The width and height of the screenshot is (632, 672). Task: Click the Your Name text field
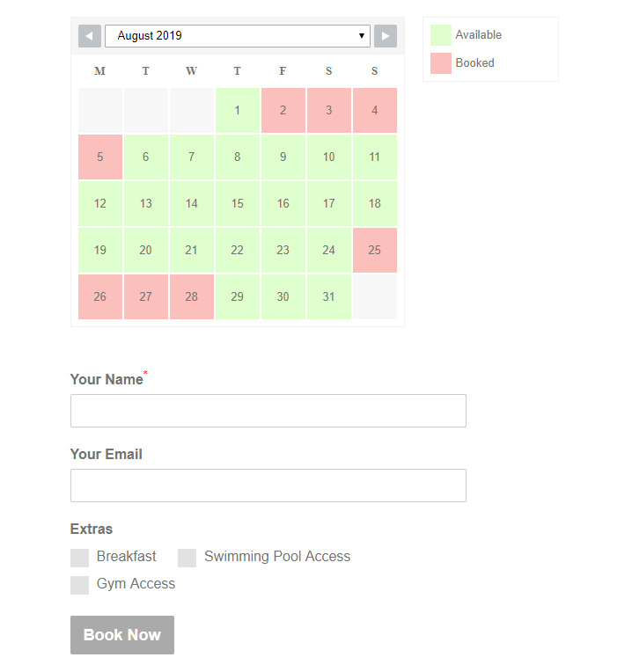point(268,411)
